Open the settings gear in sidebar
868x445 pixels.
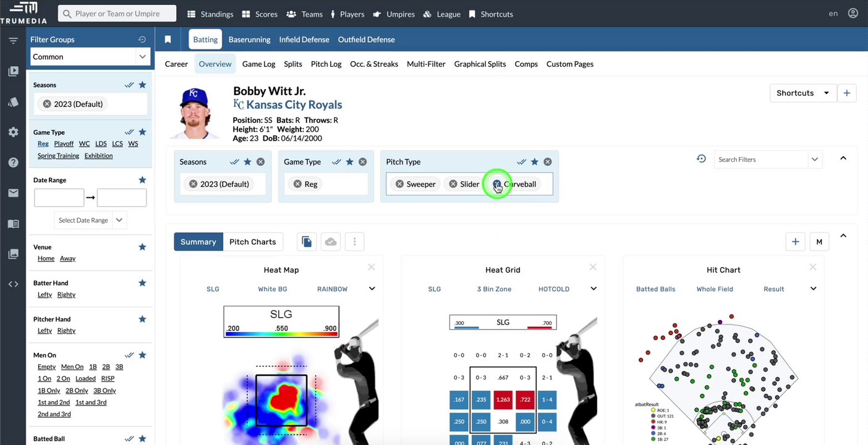tap(13, 132)
